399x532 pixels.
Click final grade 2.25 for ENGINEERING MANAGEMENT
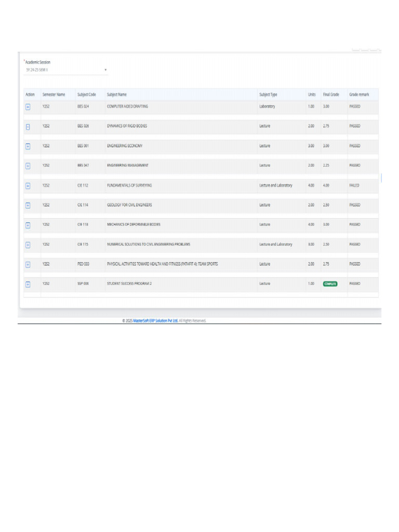(326, 165)
